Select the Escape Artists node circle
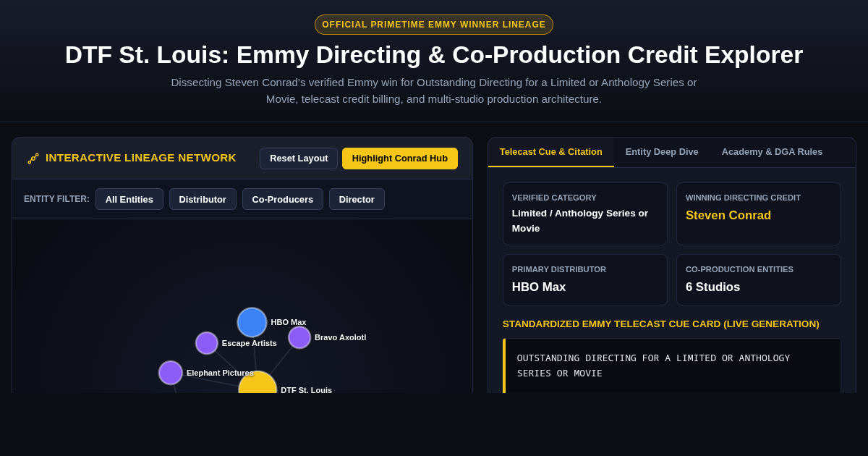Image resolution: width=868 pixels, height=456 pixels. pos(207,343)
